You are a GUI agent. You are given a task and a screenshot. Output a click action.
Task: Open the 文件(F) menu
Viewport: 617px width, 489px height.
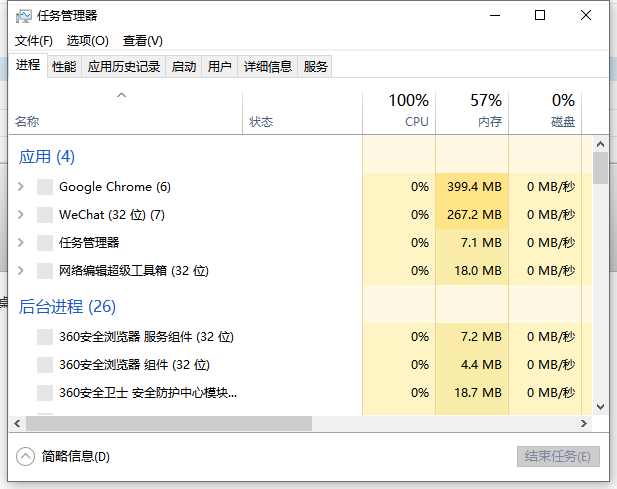(34, 41)
